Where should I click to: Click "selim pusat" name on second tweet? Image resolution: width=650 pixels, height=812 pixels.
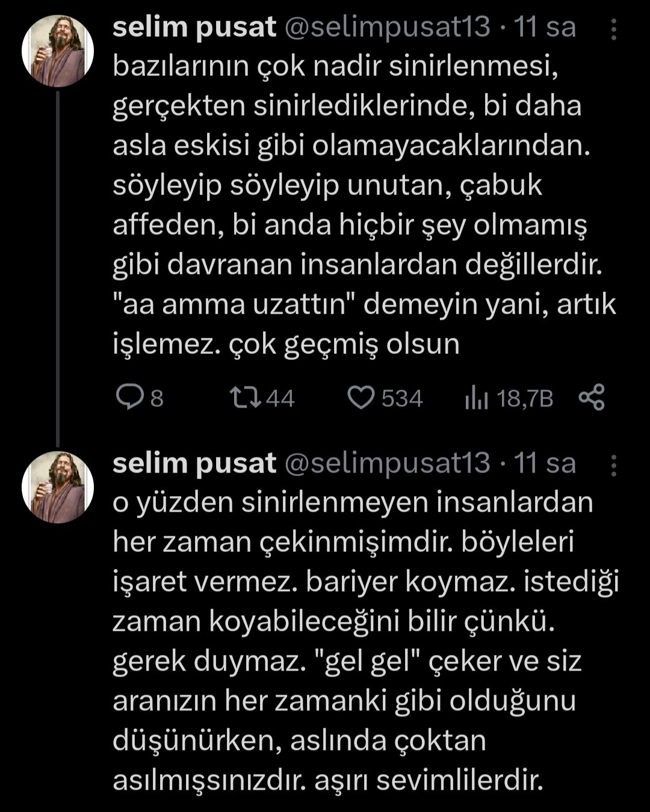194,463
